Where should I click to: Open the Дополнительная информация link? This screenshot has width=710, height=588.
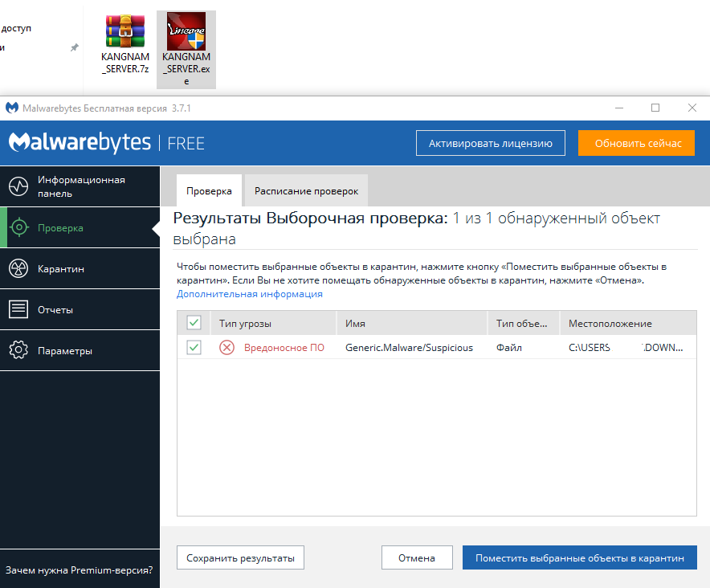click(250, 294)
